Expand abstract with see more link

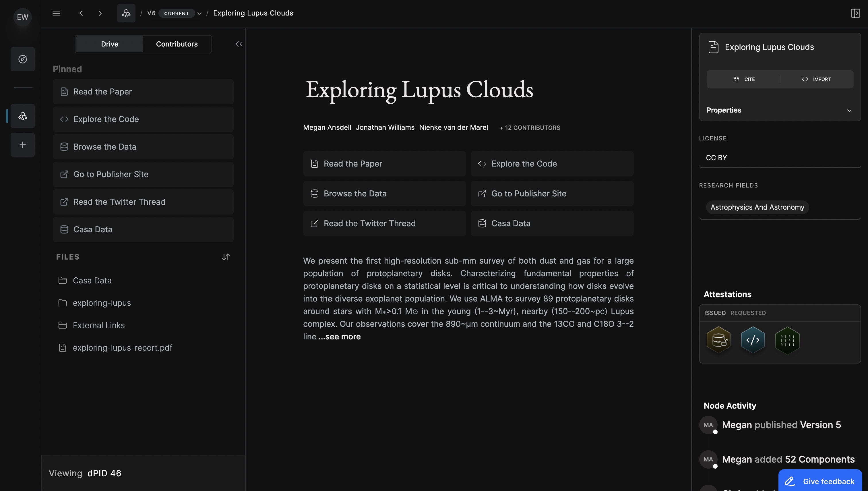(340, 337)
